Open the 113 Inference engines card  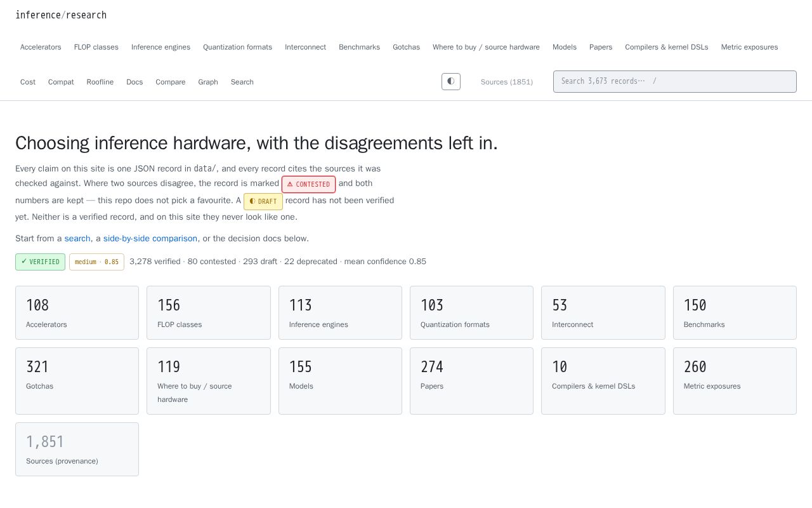[x=340, y=312]
